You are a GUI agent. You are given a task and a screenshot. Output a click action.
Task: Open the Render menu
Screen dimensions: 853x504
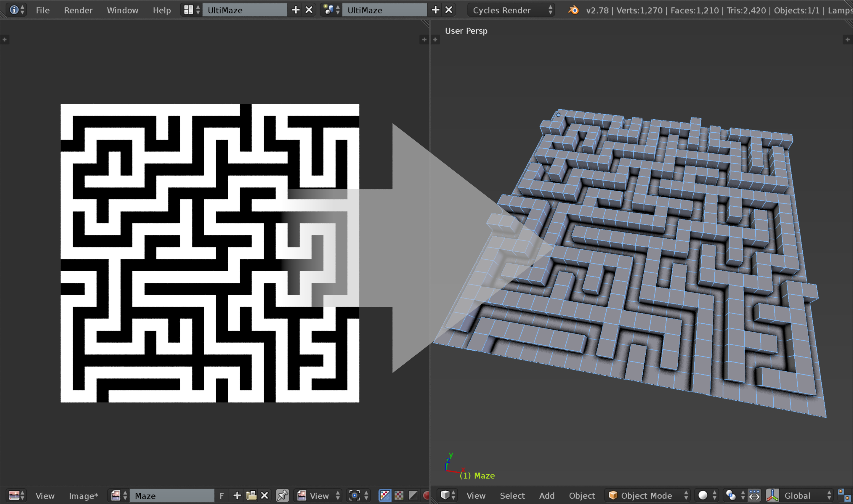pos(78,10)
